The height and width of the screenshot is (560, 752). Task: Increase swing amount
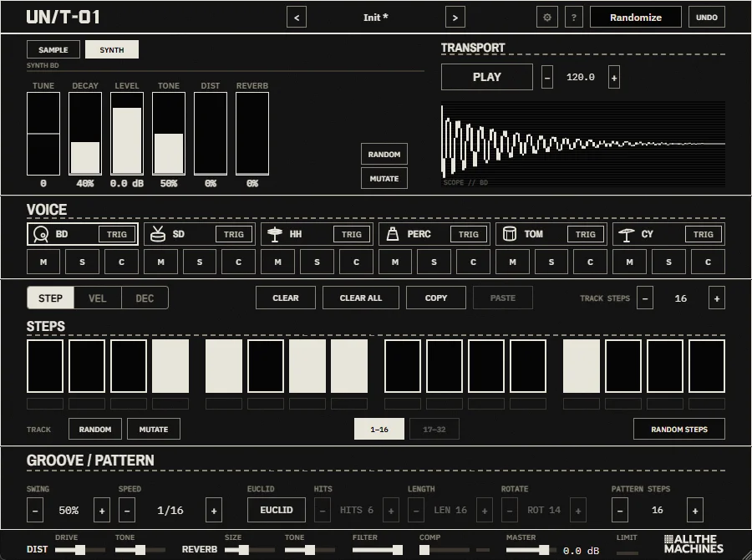click(102, 510)
